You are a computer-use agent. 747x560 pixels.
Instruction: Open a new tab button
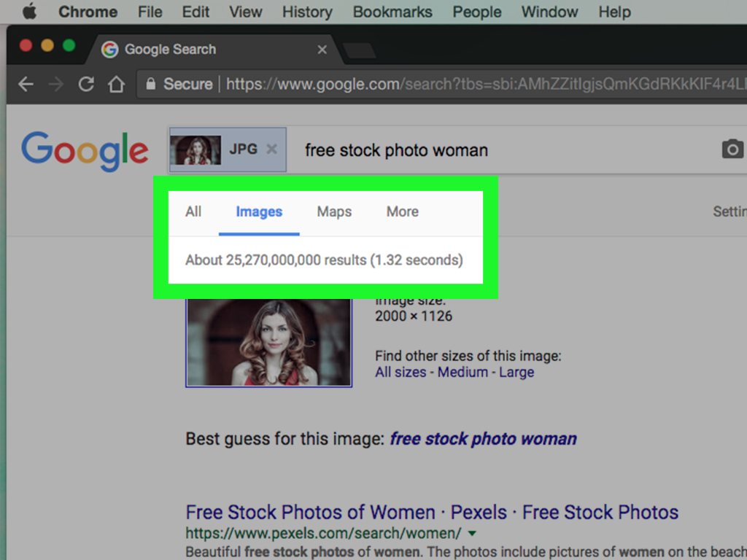tap(359, 50)
